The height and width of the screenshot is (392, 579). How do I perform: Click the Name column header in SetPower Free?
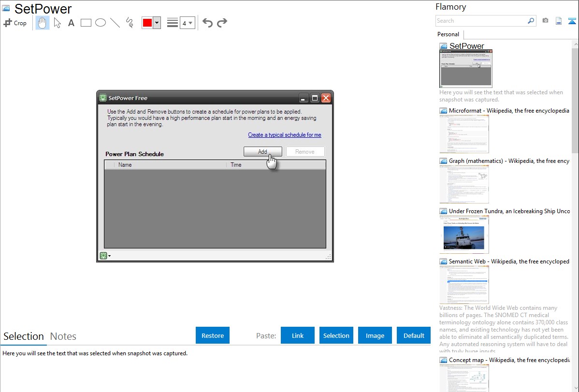pyautogui.click(x=170, y=165)
